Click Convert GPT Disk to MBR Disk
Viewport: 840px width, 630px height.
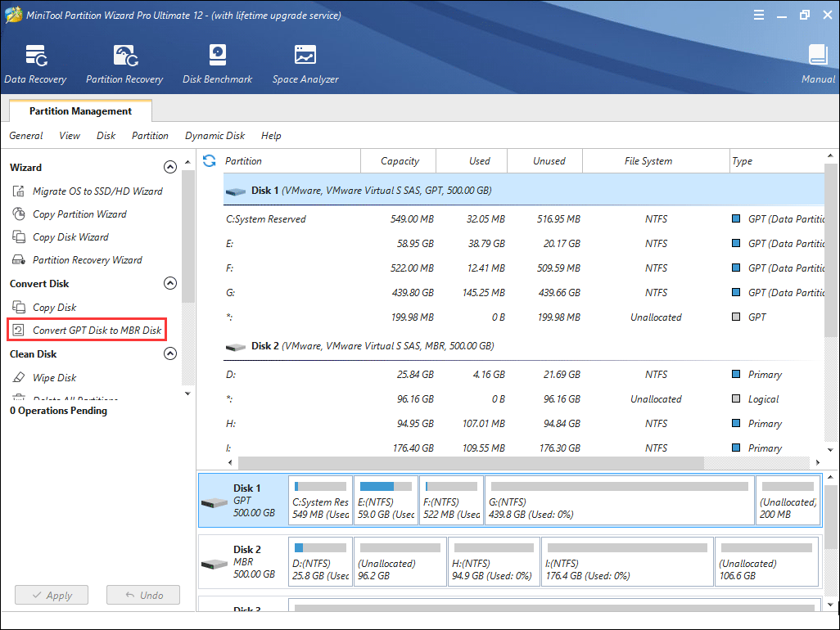pyautogui.click(x=97, y=331)
